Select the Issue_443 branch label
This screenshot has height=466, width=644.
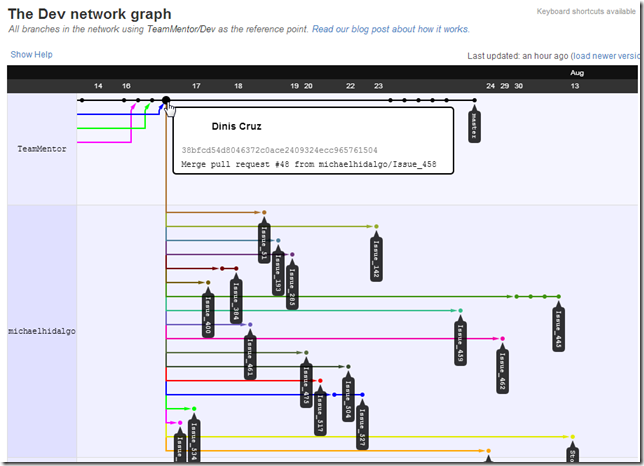pos(558,326)
